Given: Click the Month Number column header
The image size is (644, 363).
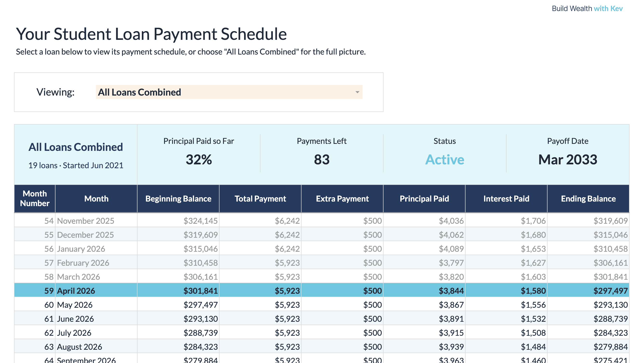Looking at the screenshot, I should pyautogui.click(x=35, y=198).
